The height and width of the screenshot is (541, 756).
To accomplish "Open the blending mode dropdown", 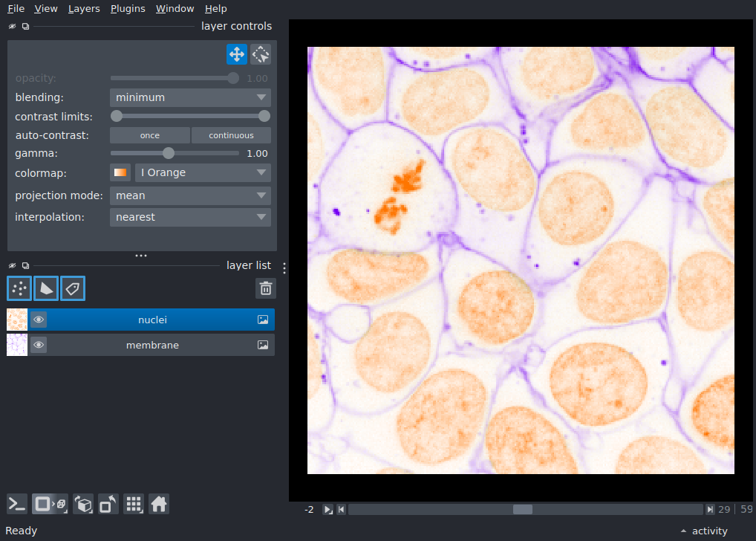I will tap(190, 97).
